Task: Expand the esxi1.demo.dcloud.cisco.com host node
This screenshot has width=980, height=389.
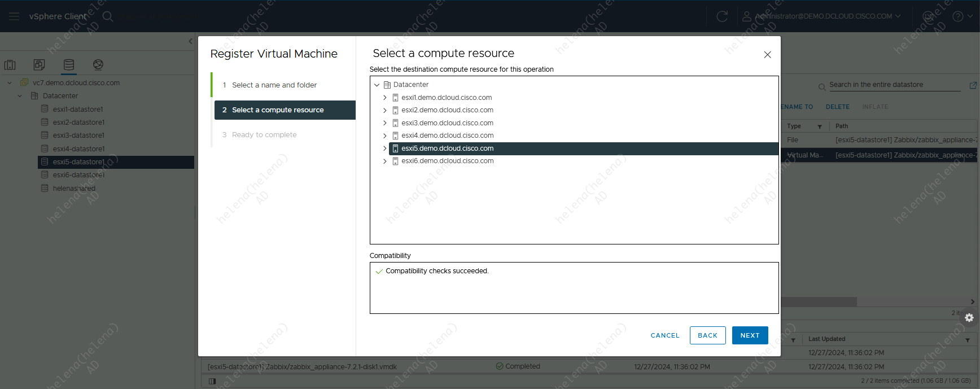Action: (x=385, y=98)
